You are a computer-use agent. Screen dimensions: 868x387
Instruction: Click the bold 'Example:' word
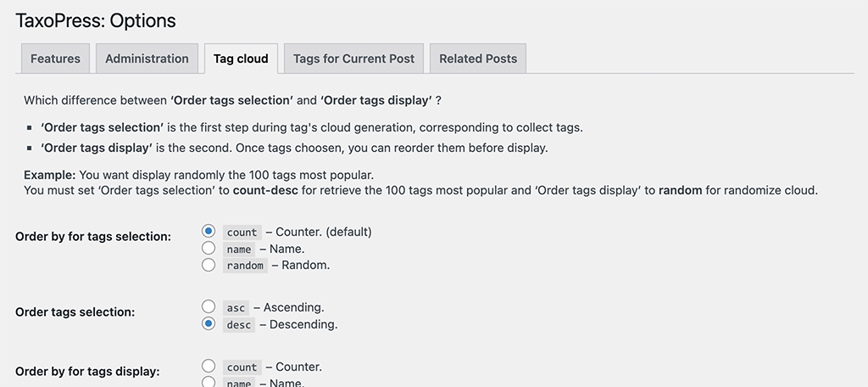pyautogui.click(x=49, y=175)
